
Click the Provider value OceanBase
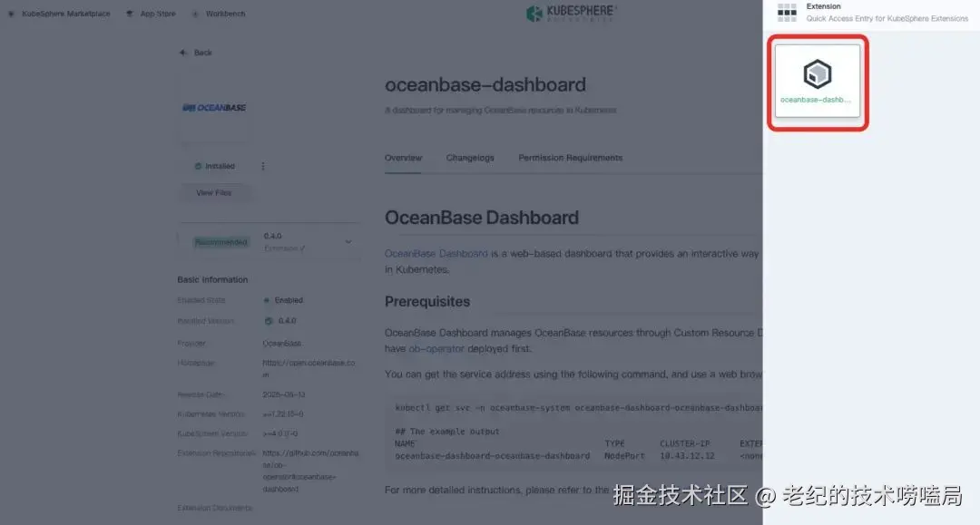(282, 344)
